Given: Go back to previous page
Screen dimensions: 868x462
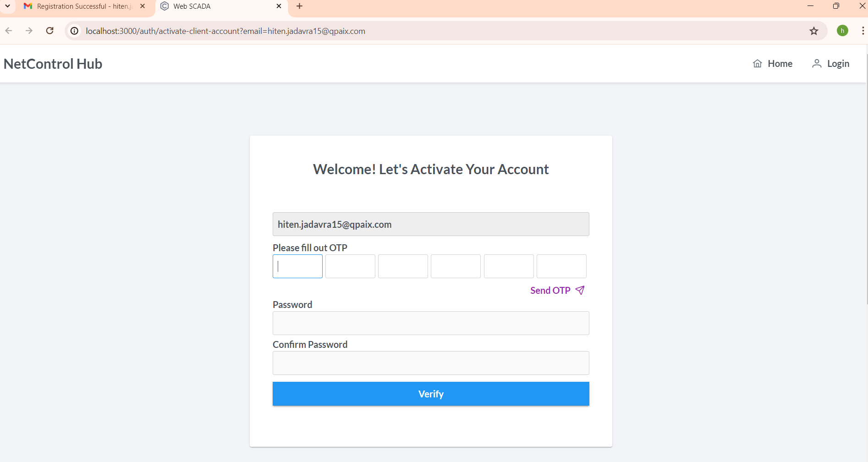Looking at the screenshot, I should click(9, 31).
